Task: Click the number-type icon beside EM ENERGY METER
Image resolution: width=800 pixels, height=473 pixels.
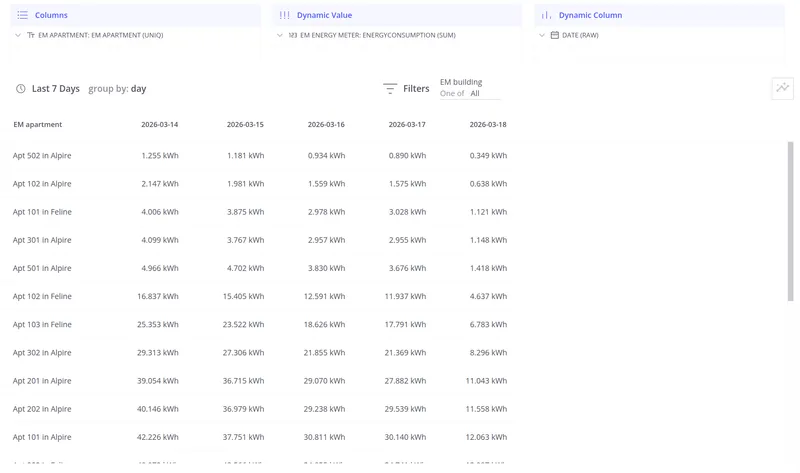Action: click(x=293, y=35)
